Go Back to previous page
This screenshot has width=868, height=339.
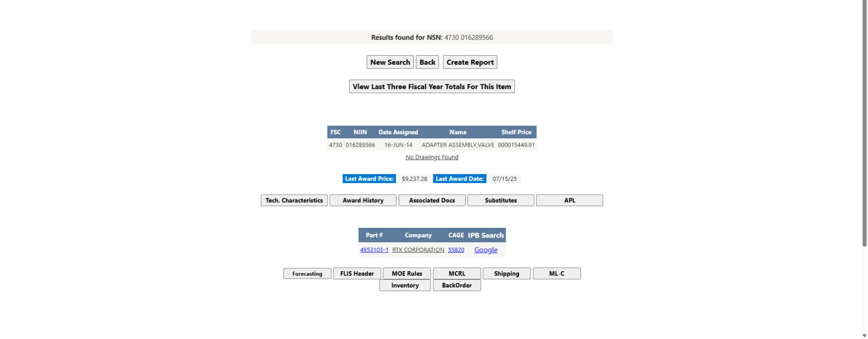coord(427,62)
